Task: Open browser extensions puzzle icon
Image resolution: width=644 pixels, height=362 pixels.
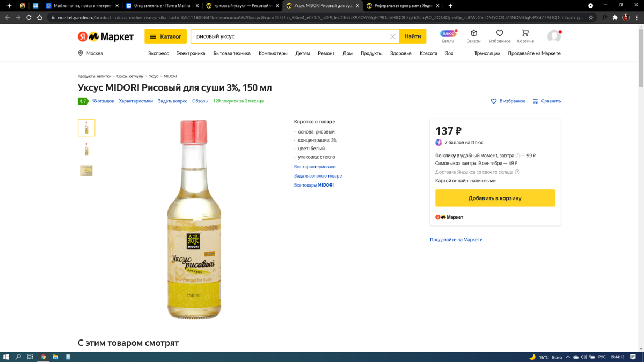Action: click(x=615, y=17)
